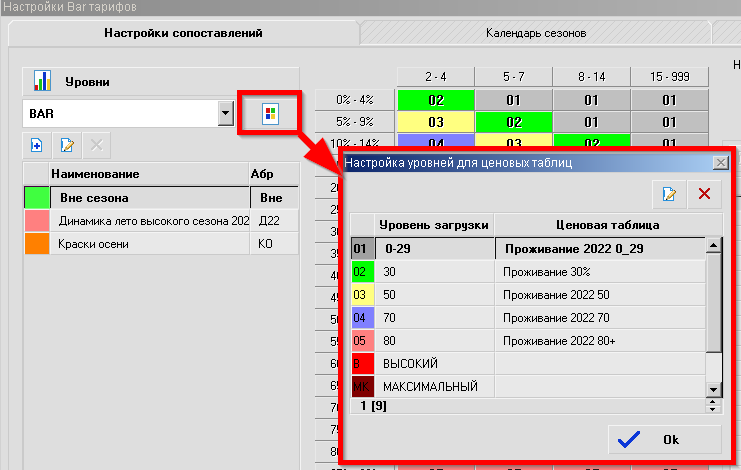Click the Уровни bar chart icon
This screenshot has width=741, height=470.
tap(42, 81)
